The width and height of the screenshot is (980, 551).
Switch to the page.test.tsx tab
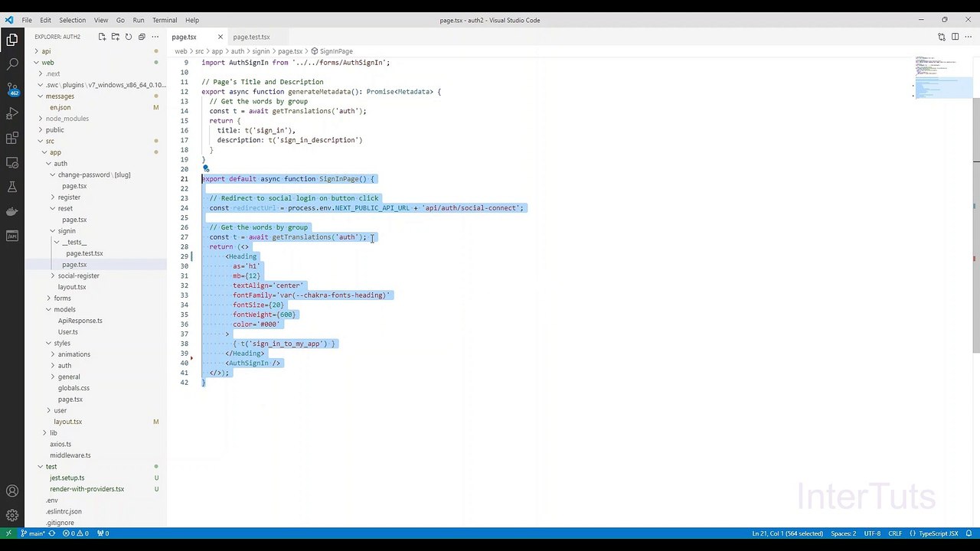(x=251, y=37)
